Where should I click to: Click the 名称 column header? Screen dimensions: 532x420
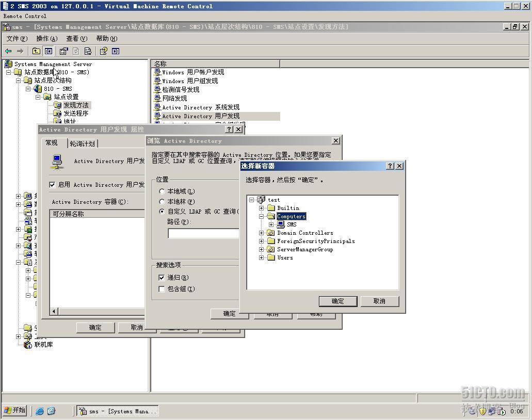pyautogui.click(x=216, y=64)
